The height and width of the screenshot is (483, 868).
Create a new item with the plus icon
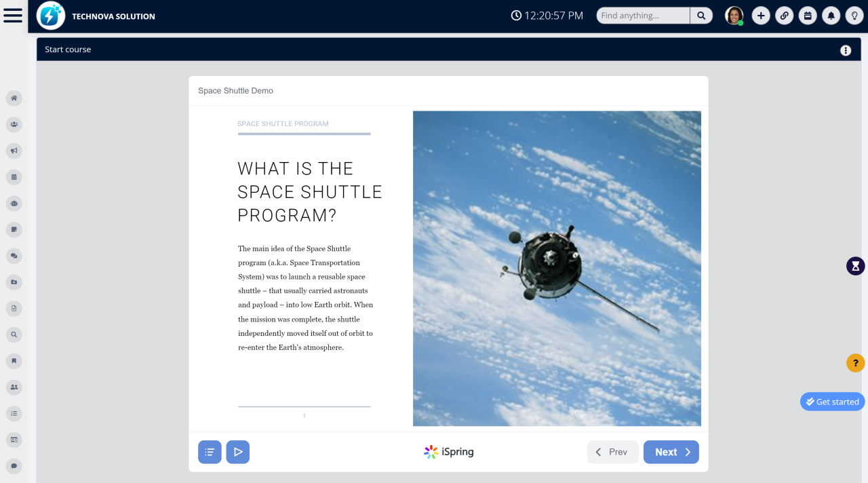click(761, 15)
